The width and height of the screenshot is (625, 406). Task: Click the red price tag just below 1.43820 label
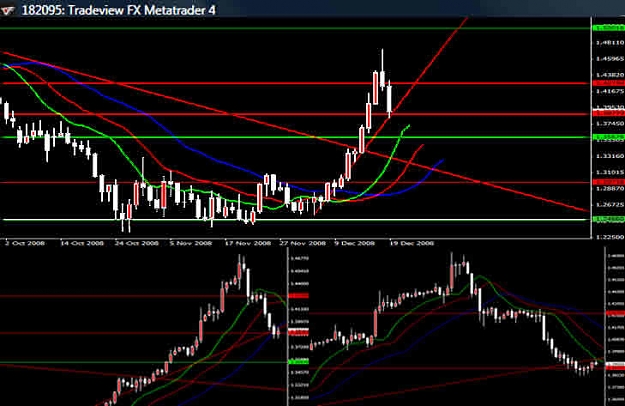tap(609, 83)
